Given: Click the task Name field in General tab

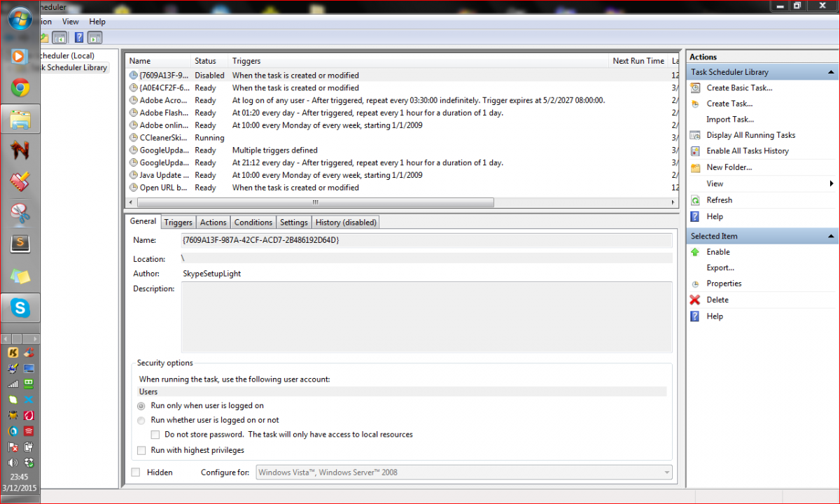Looking at the screenshot, I should pyautogui.click(x=426, y=240).
